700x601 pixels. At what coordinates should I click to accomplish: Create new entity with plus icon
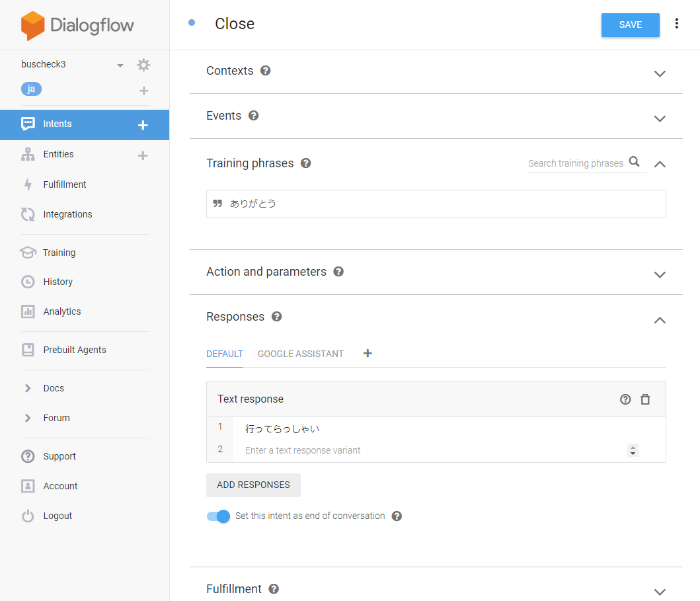tap(143, 155)
